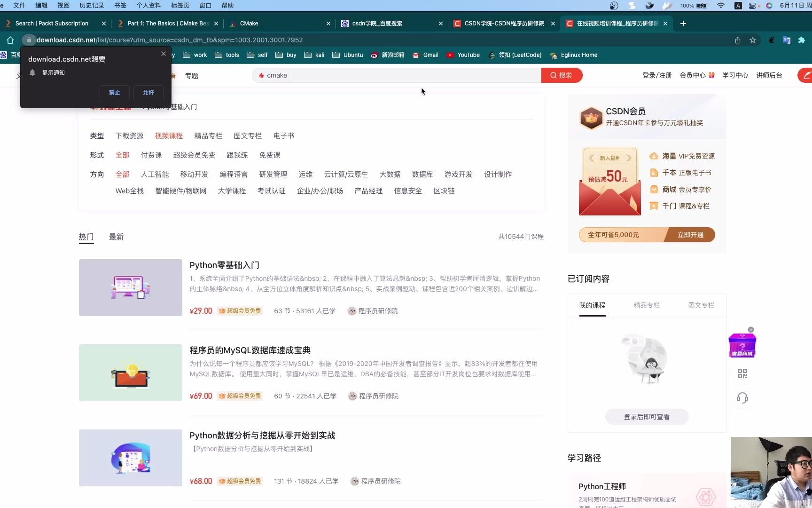Open the YouTube bookmark
Screen dimensions: 812x508
[463, 55]
